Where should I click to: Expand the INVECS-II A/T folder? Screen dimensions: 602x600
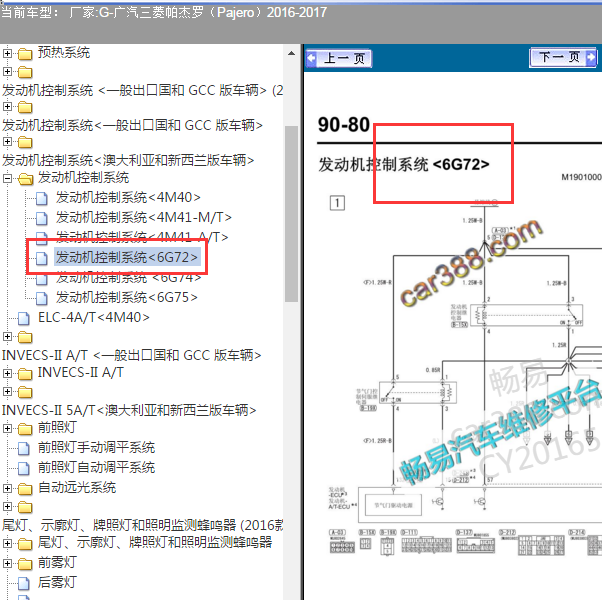click(x=7, y=373)
